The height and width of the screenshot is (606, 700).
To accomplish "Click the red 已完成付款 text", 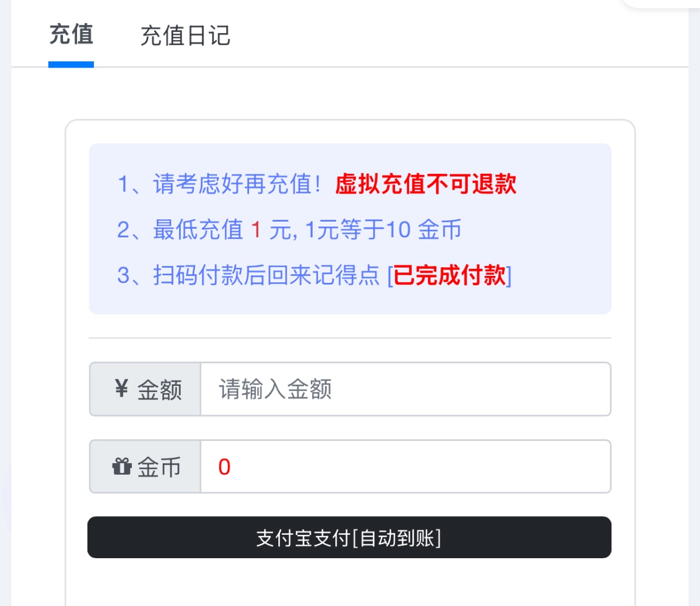I will tap(450, 275).
